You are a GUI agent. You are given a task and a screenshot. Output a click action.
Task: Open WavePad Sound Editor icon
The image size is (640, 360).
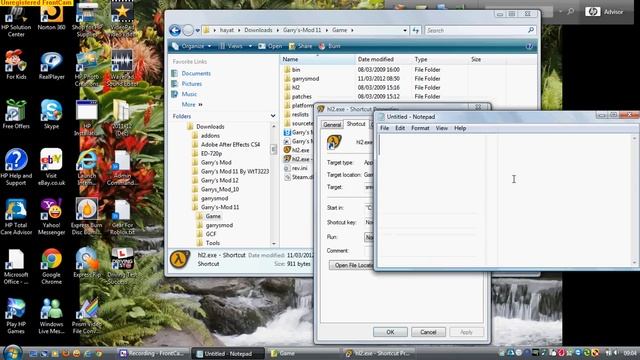(x=122, y=69)
